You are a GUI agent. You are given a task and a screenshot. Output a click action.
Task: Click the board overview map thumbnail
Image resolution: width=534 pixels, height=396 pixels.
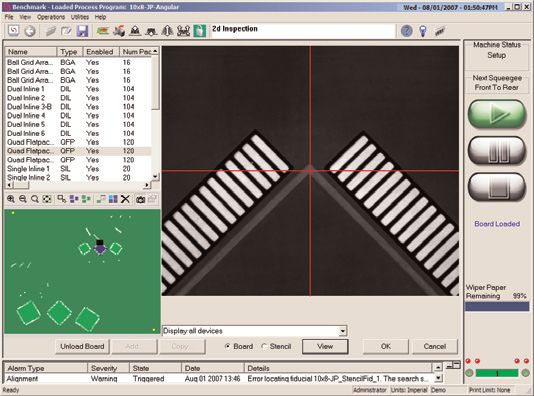[82, 271]
